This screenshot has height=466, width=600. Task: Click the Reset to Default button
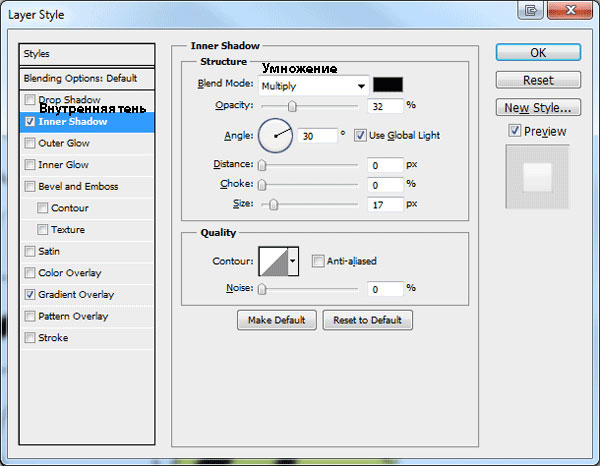(x=367, y=320)
